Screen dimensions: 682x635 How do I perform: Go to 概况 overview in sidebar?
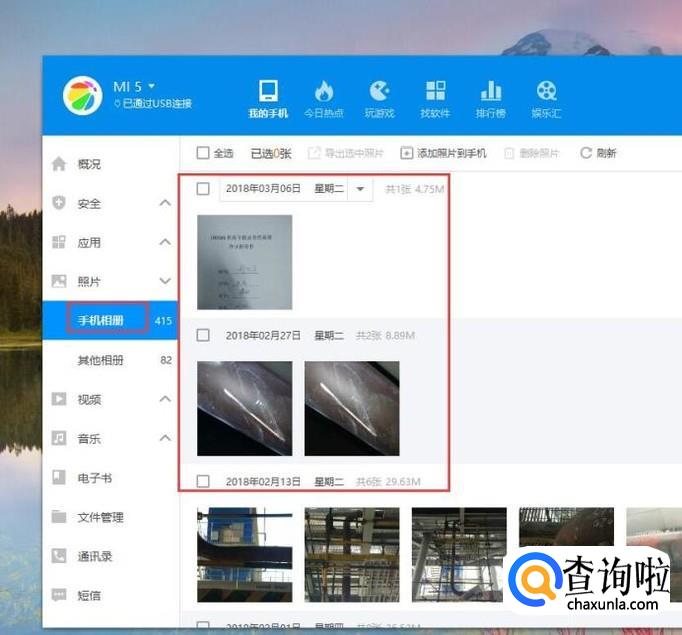coord(89,164)
